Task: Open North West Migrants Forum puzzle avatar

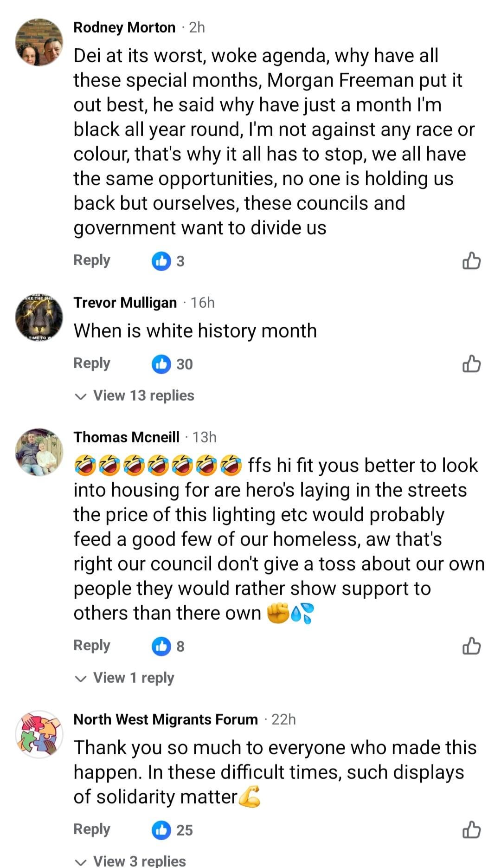Action: click(39, 734)
